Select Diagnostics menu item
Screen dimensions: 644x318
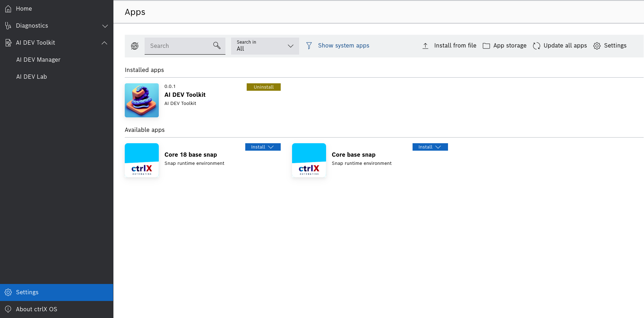pyautogui.click(x=57, y=26)
